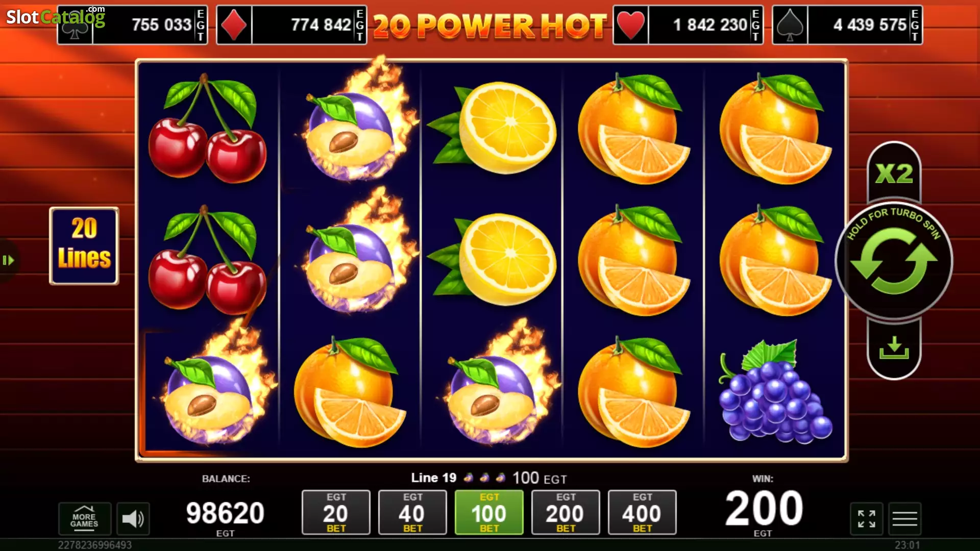Collect the win with the download arrow button
Screen dimensions: 980x551
[x=894, y=349]
